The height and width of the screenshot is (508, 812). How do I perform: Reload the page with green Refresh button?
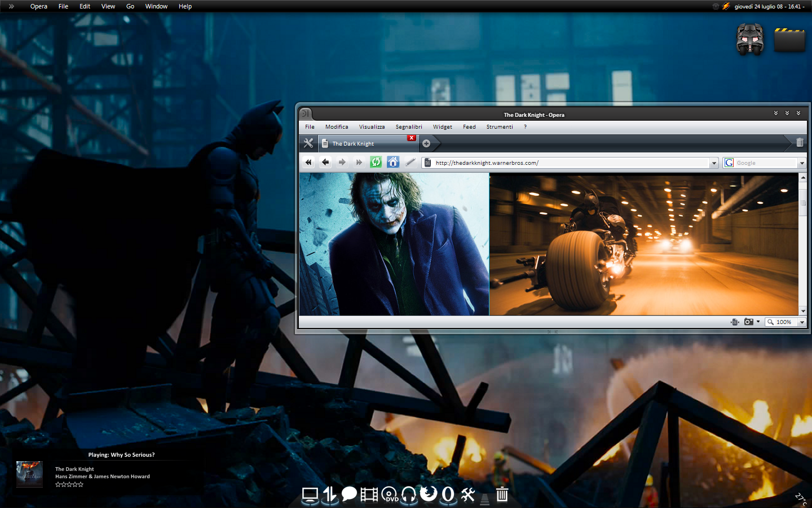point(376,163)
